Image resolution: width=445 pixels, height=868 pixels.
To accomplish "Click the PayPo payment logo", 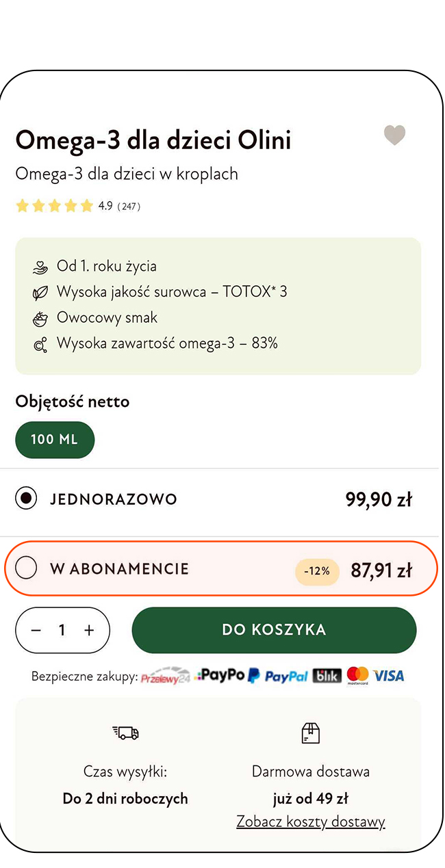I will tap(220, 675).
